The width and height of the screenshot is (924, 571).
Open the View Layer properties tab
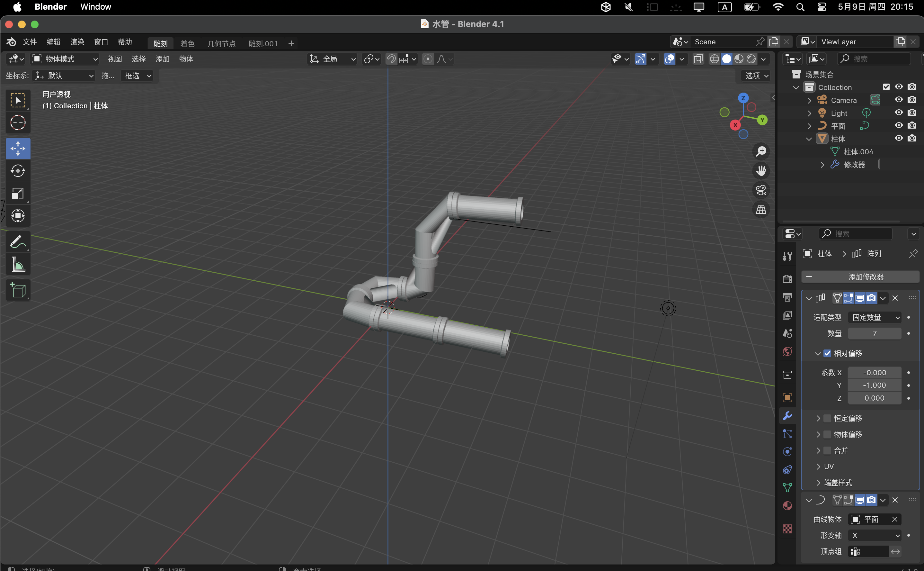coord(787,315)
